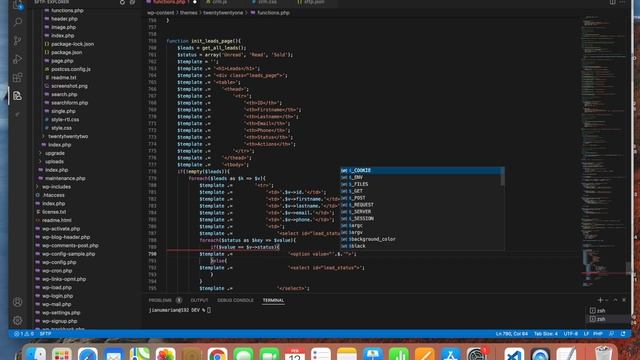Select the first zsh terminal instance
This screenshot has width=640, height=360.
click(598, 311)
